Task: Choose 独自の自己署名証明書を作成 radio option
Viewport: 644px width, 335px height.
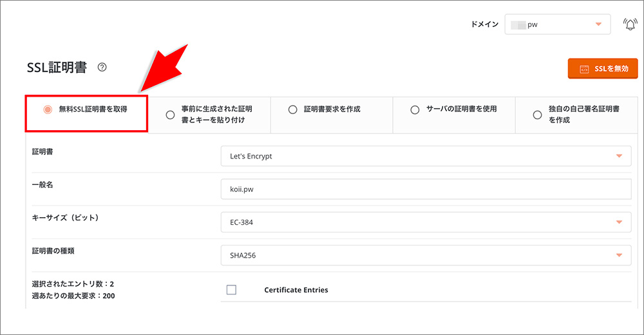Action: tap(537, 115)
